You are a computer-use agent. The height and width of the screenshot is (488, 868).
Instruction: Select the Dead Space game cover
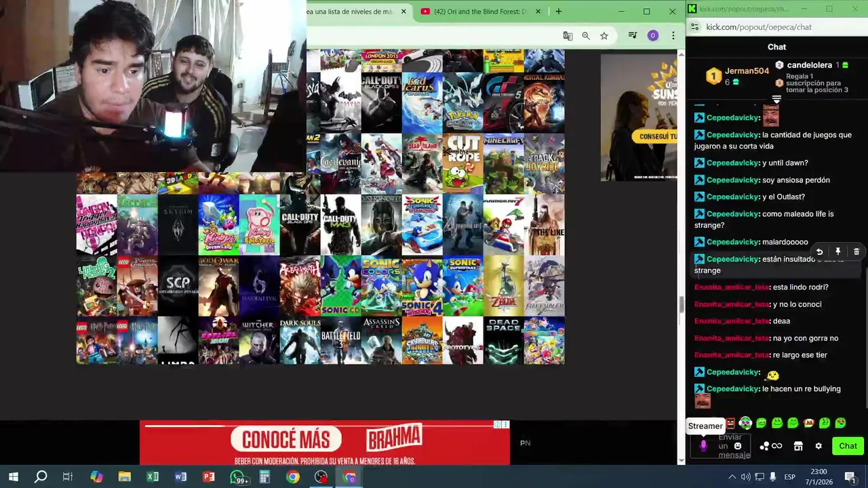coord(503,340)
